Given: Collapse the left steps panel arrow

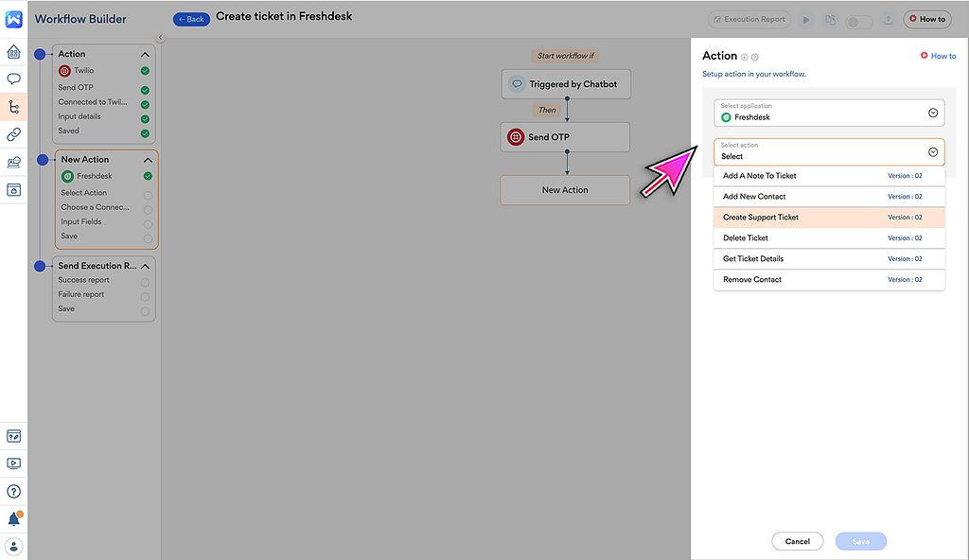Looking at the screenshot, I should coord(160,38).
